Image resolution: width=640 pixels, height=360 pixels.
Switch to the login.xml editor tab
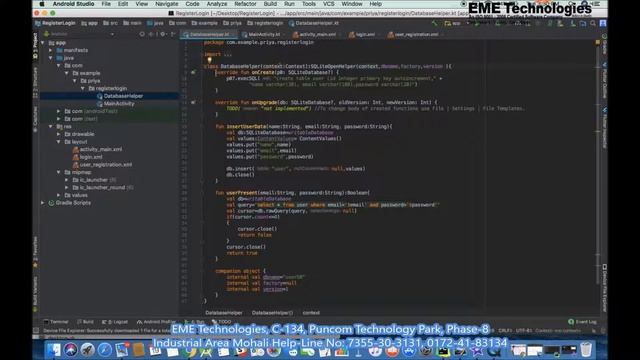362,35
